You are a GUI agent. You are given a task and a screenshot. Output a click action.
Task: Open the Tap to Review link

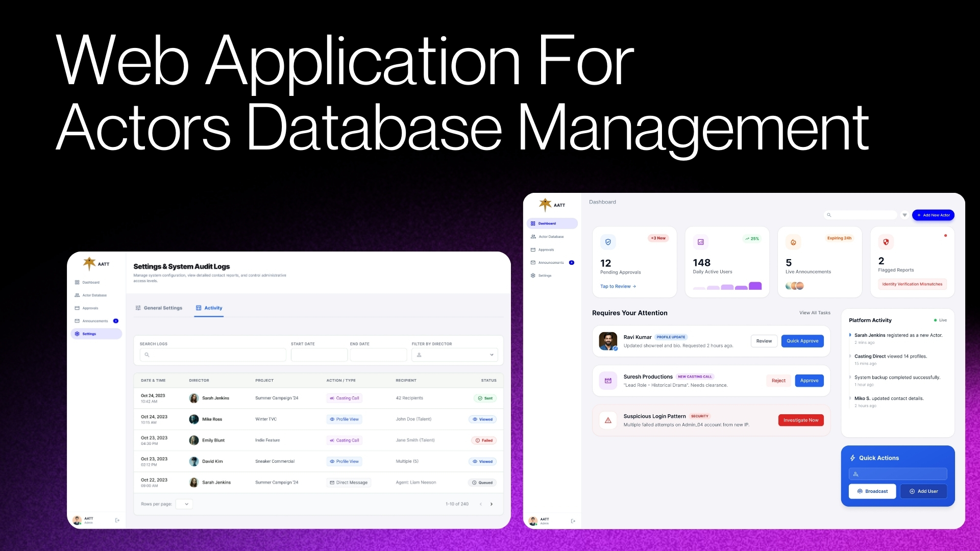tap(618, 287)
